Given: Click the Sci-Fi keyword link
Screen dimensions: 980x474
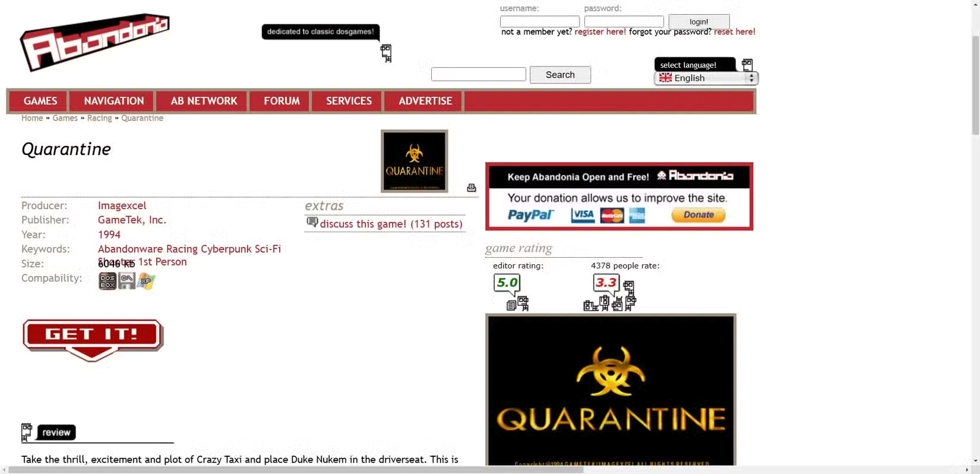Looking at the screenshot, I should (x=268, y=249).
